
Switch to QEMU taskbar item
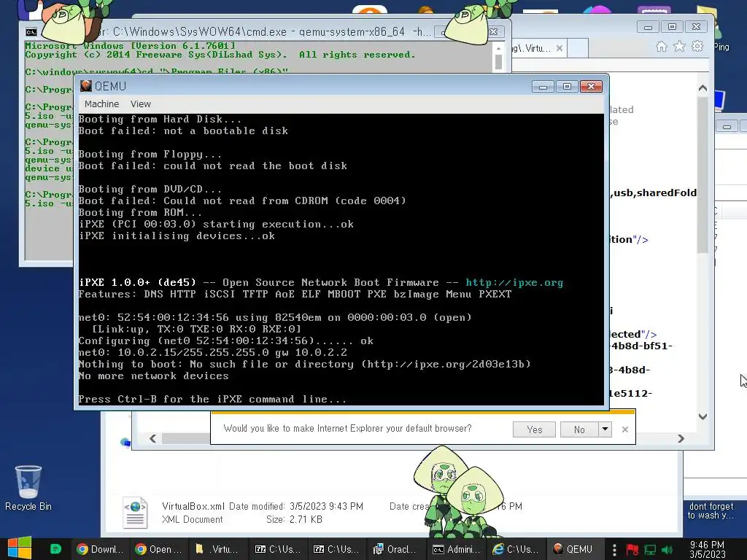tap(573, 549)
